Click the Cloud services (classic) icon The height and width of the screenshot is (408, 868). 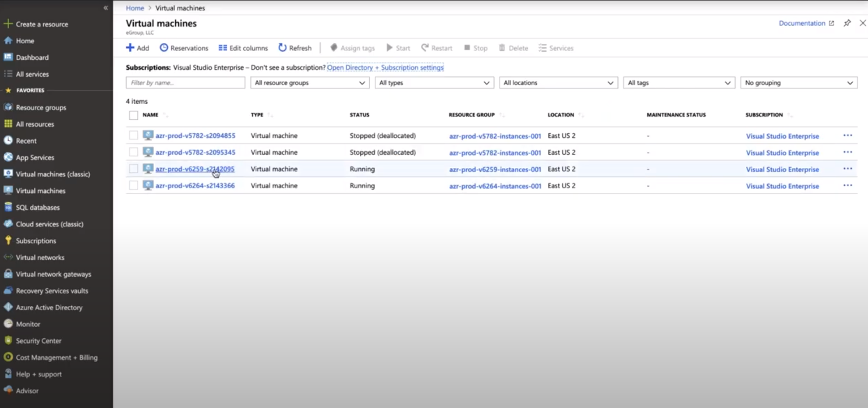[x=8, y=224]
